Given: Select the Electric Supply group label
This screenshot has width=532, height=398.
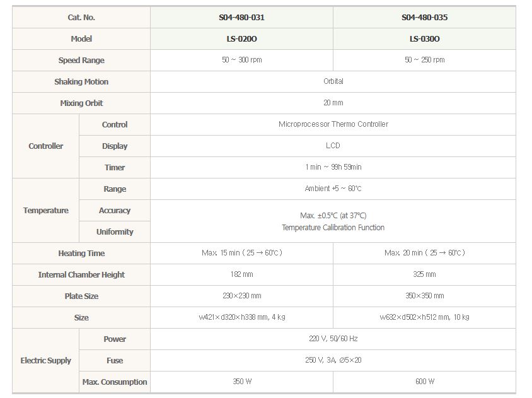Looking at the screenshot, I should (x=46, y=361).
